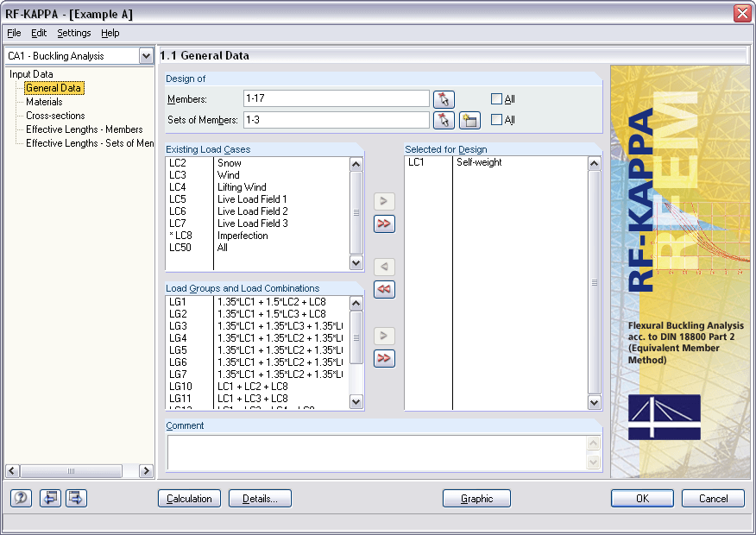Add all existing load cases with the double arrow
756x535 pixels.
pos(384,223)
